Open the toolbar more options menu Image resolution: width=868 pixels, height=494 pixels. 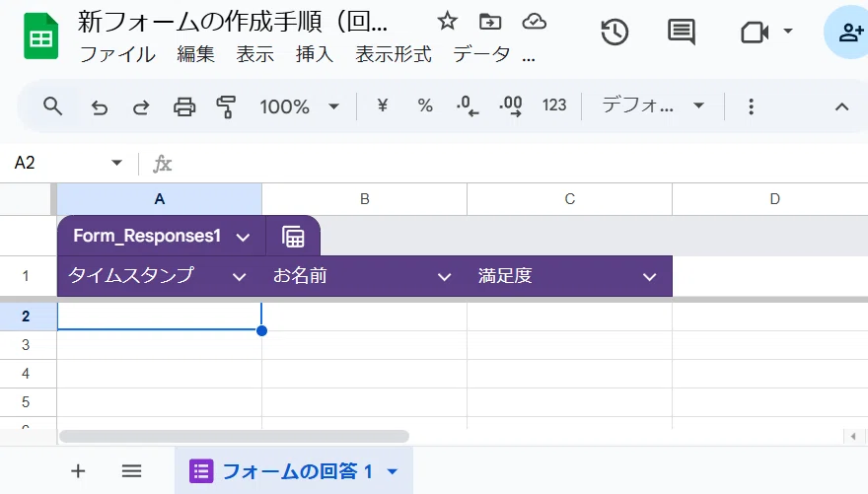pos(751,106)
